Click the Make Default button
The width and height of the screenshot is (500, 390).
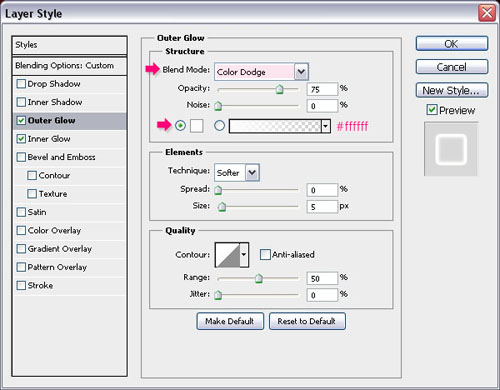(230, 321)
